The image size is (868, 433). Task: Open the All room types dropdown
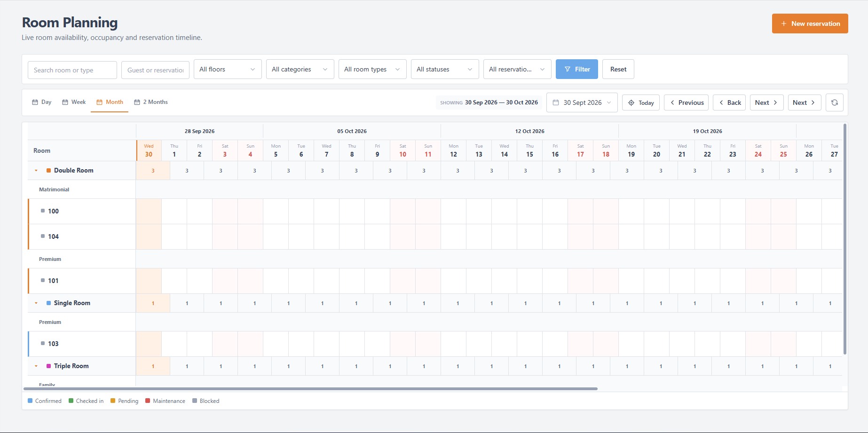(372, 69)
